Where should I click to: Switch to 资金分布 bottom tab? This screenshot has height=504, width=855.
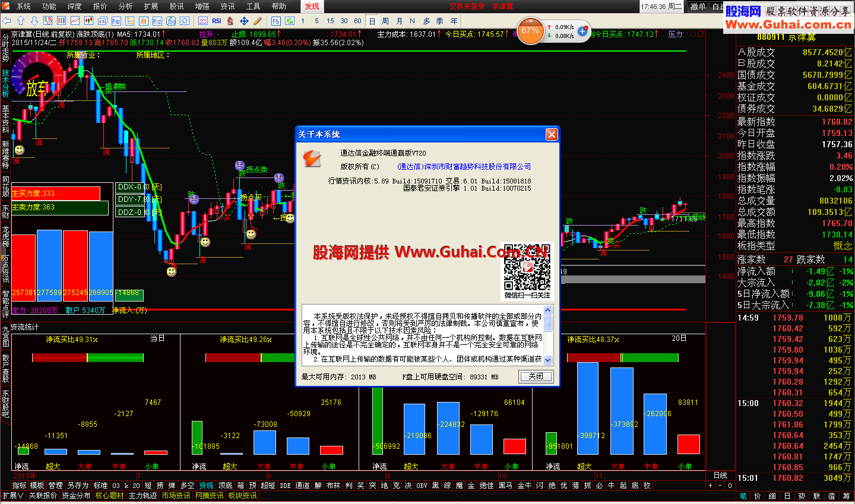tap(76, 496)
